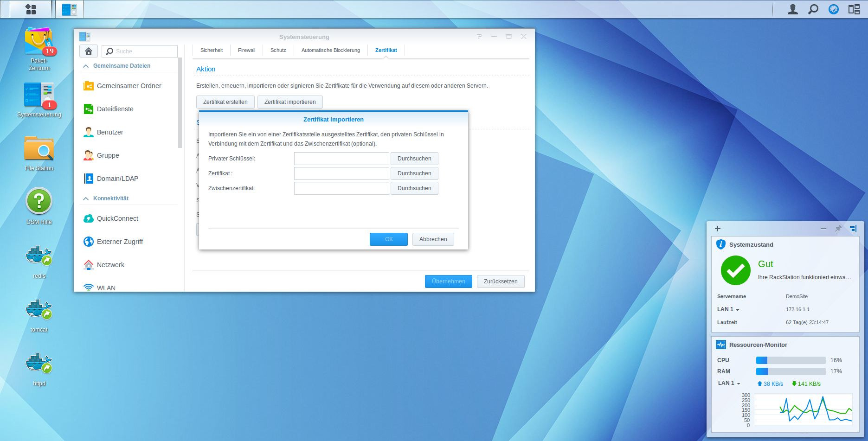Click the user account icon in the taskbar
868x441 pixels.
pos(792,9)
